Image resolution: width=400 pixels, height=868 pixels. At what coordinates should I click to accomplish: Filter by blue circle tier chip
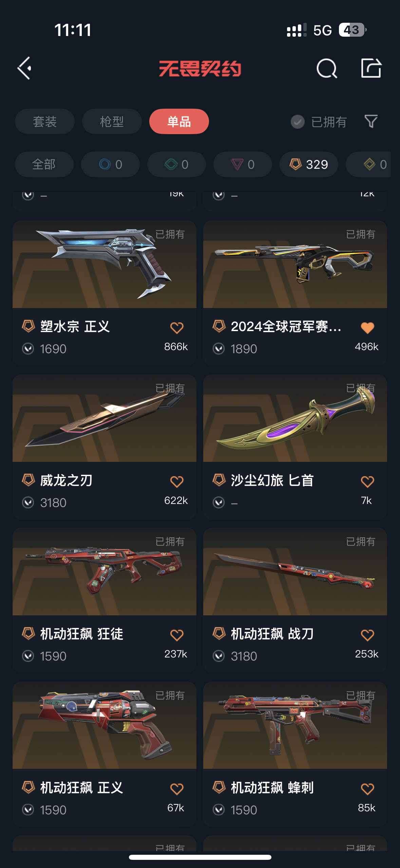coord(110,164)
